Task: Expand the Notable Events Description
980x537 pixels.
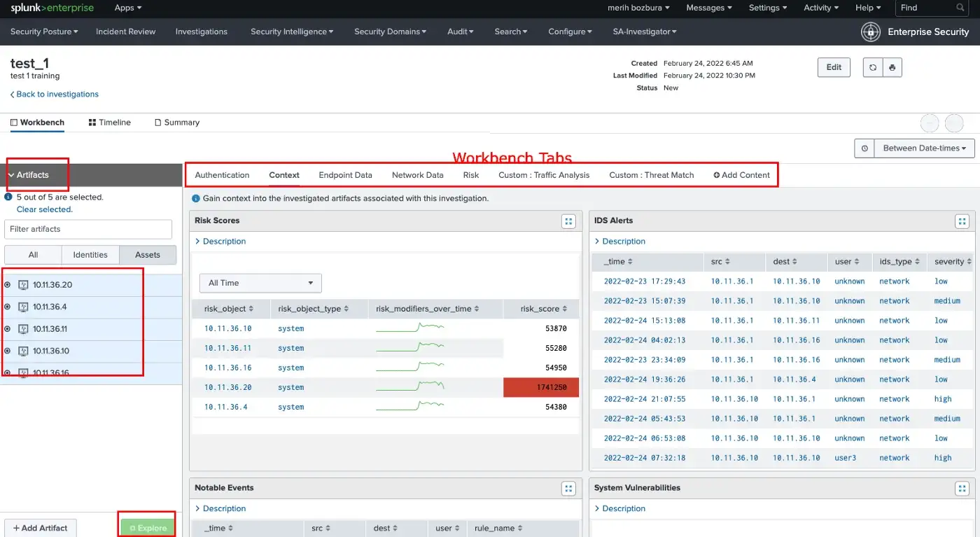Action: click(x=220, y=508)
